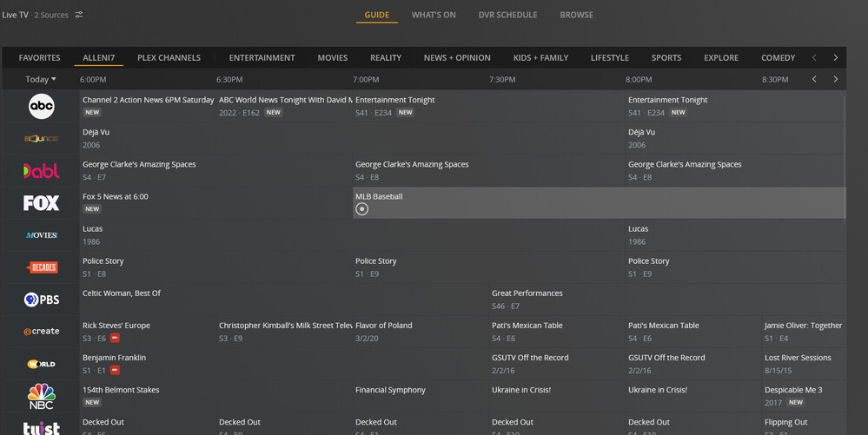
Task: Select the Explore category
Action: coord(721,57)
